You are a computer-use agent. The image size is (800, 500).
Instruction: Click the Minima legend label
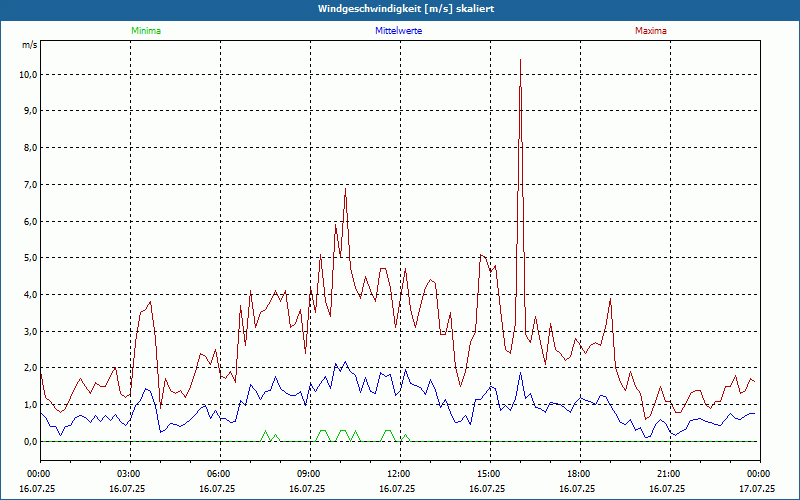(145, 31)
